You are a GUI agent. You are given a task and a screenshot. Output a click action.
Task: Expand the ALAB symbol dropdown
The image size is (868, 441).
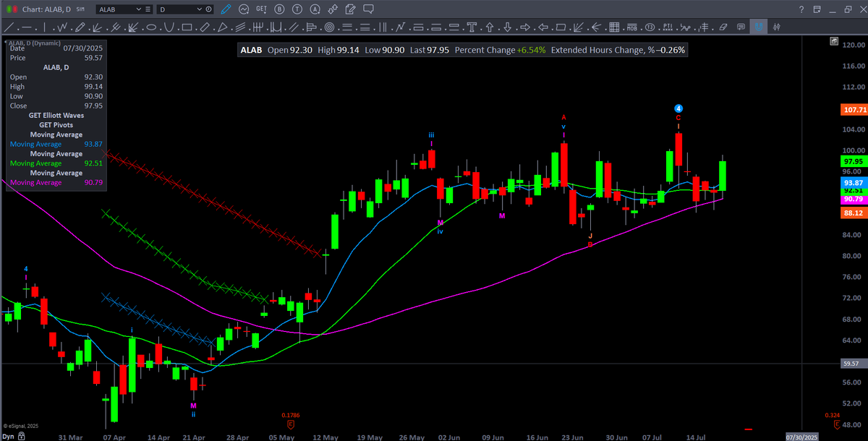point(139,9)
